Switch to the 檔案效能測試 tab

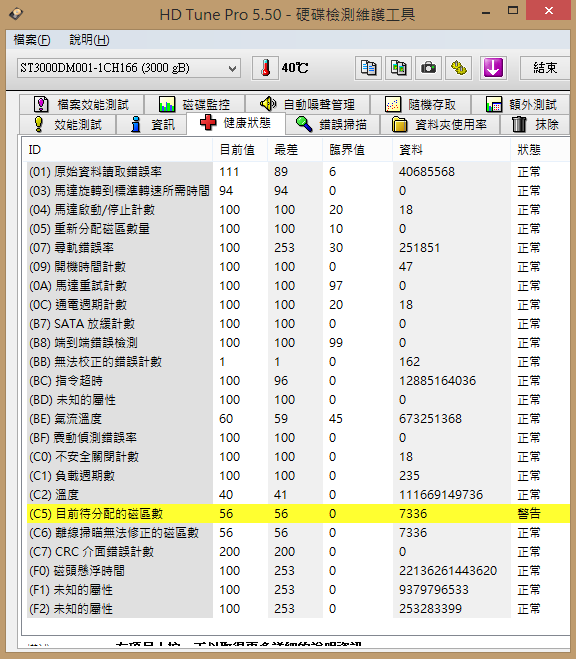point(82,104)
